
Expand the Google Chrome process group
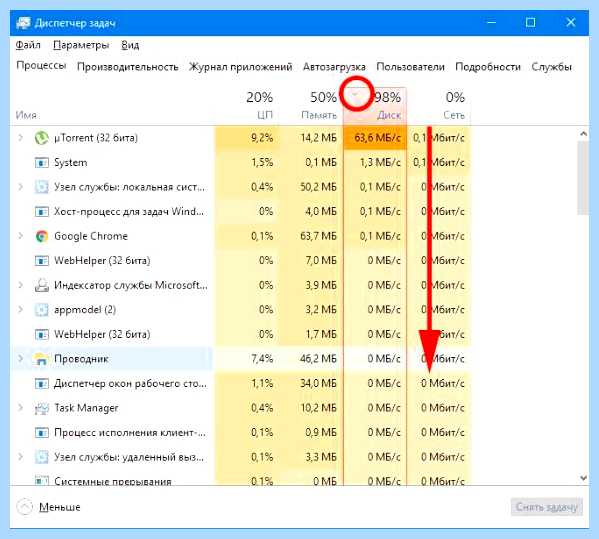click(x=21, y=236)
